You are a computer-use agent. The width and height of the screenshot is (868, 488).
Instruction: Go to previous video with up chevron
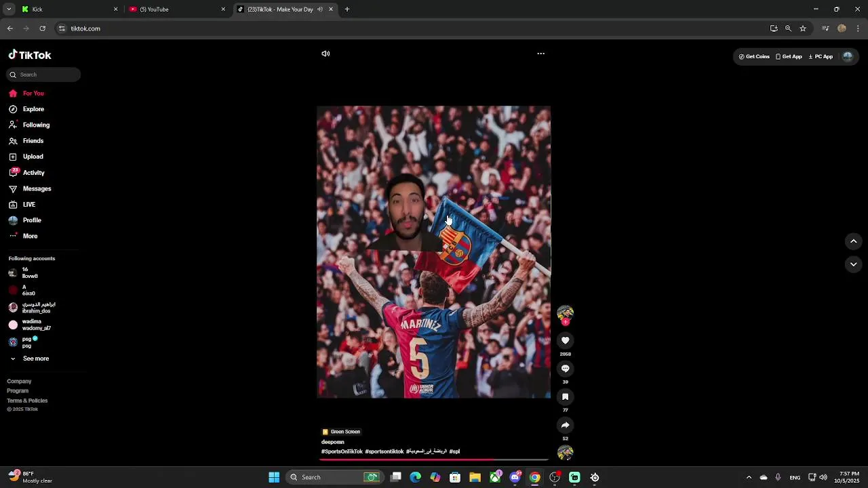point(854,241)
